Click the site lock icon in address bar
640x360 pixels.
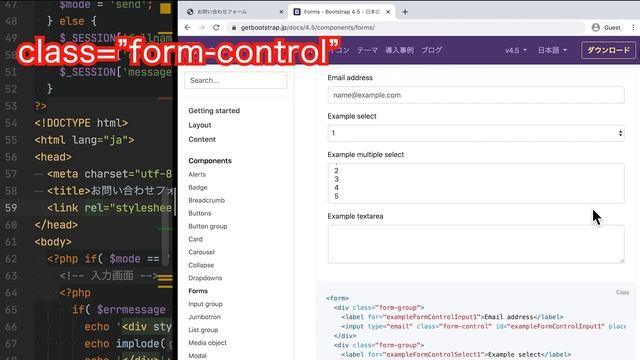[233, 27]
